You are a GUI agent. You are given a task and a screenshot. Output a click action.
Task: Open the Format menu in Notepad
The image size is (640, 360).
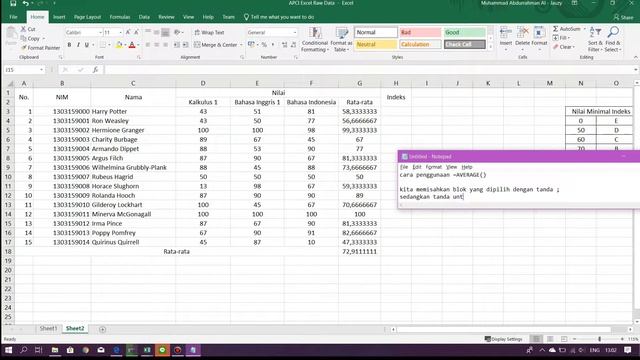click(x=433, y=167)
